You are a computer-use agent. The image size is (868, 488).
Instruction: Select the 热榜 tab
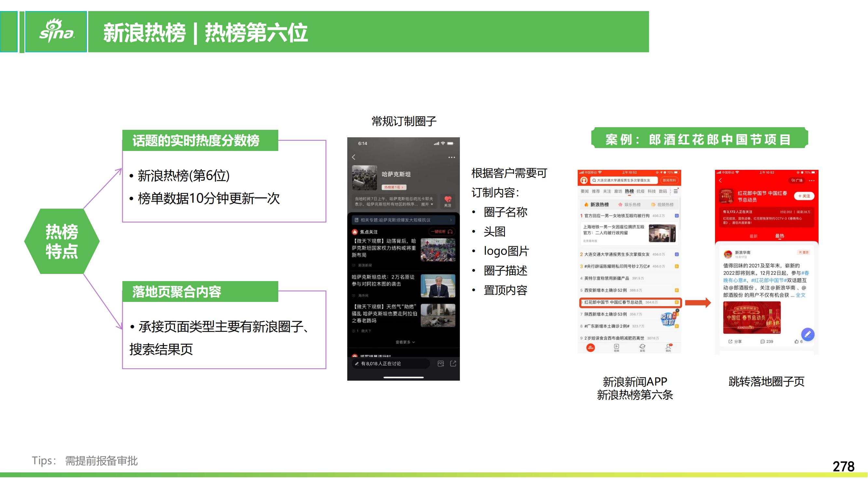[629, 191]
